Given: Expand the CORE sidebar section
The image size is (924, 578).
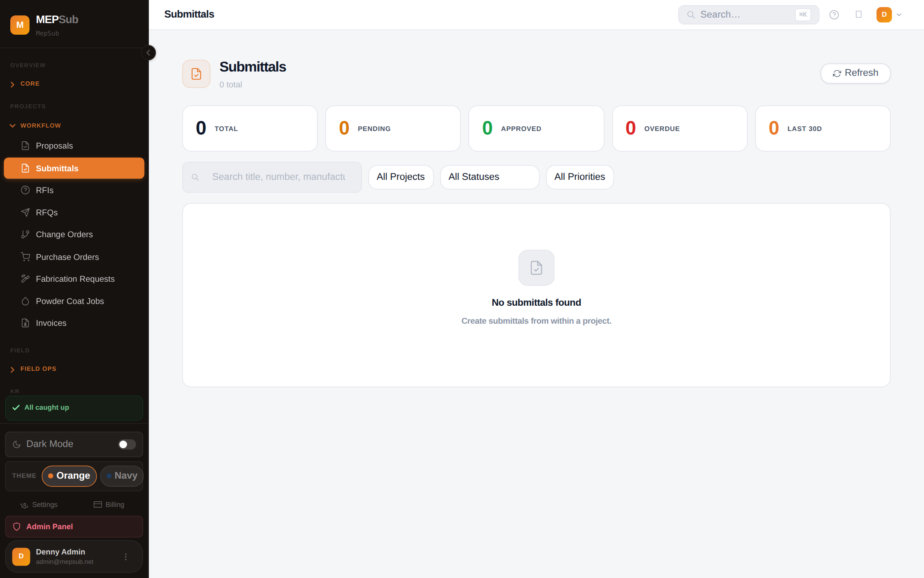Looking at the screenshot, I should tap(30, 84).
